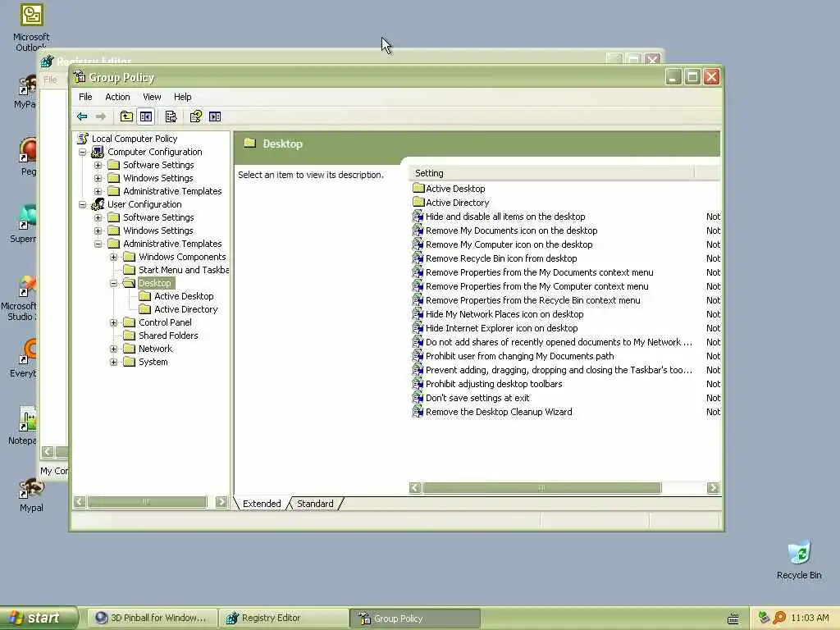Viewport: 840px width, 630px height.
Task: Open the Action menu
Action: tap(117, 97)
